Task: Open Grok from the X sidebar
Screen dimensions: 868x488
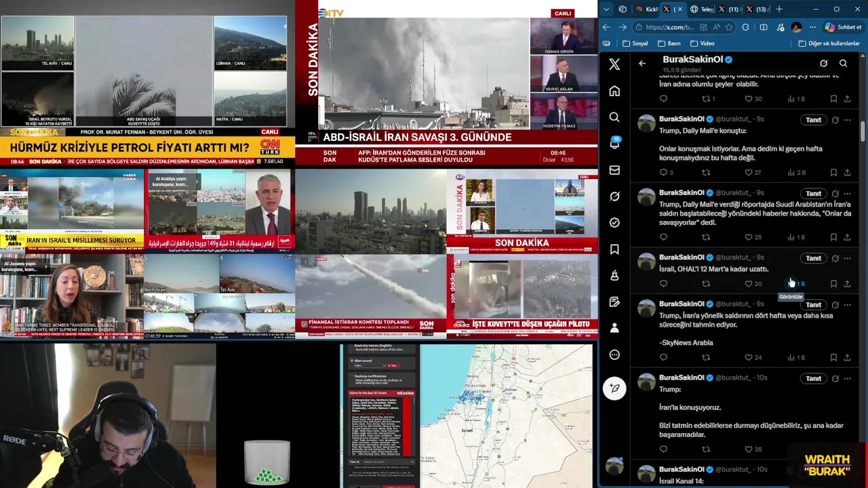Action: [614, 197]
